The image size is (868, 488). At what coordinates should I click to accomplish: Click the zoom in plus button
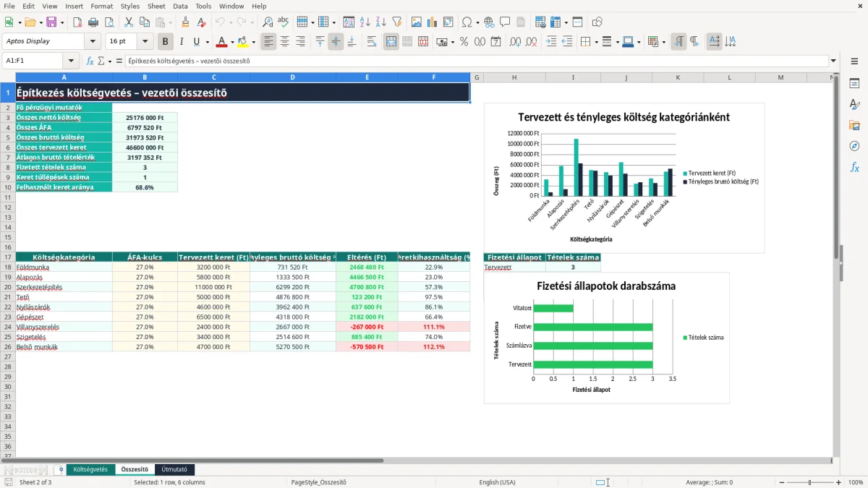[840, 481]
